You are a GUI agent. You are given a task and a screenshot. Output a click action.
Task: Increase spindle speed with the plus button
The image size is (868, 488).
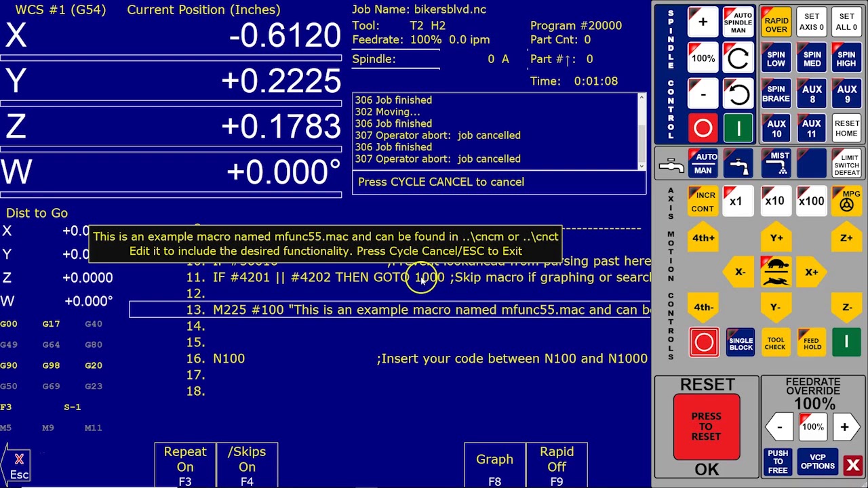(x=703, y=22)
